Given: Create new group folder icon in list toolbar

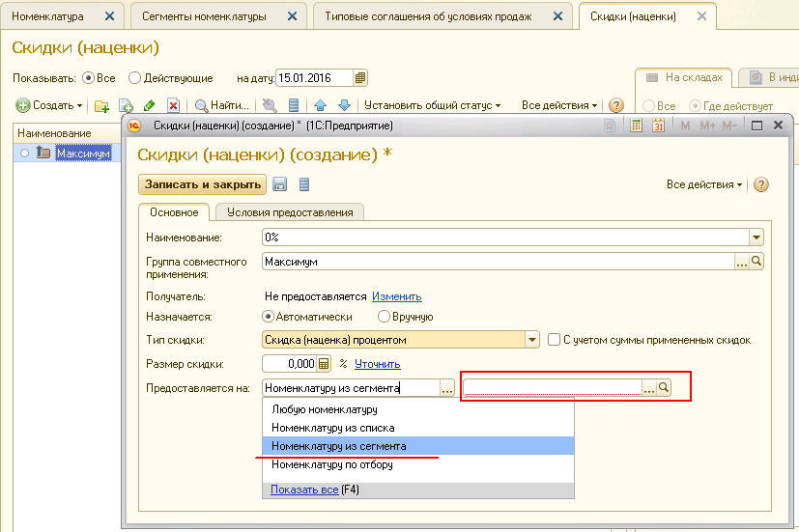Looking at the screenshot, I should click(101, 106).
